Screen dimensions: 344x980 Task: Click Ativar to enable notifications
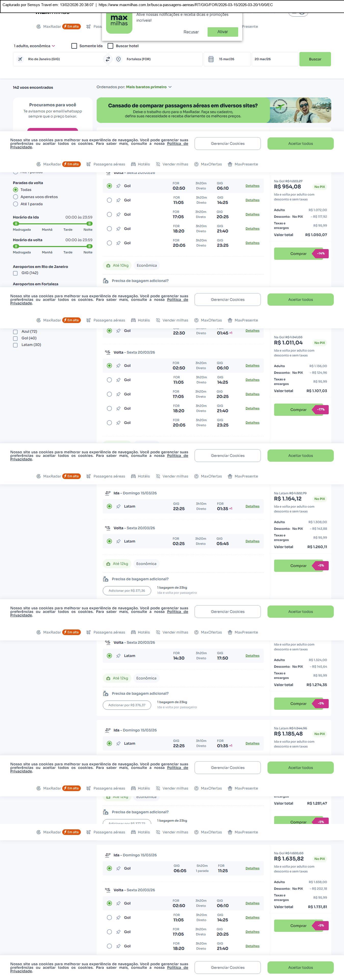click(x=223, y=32)
